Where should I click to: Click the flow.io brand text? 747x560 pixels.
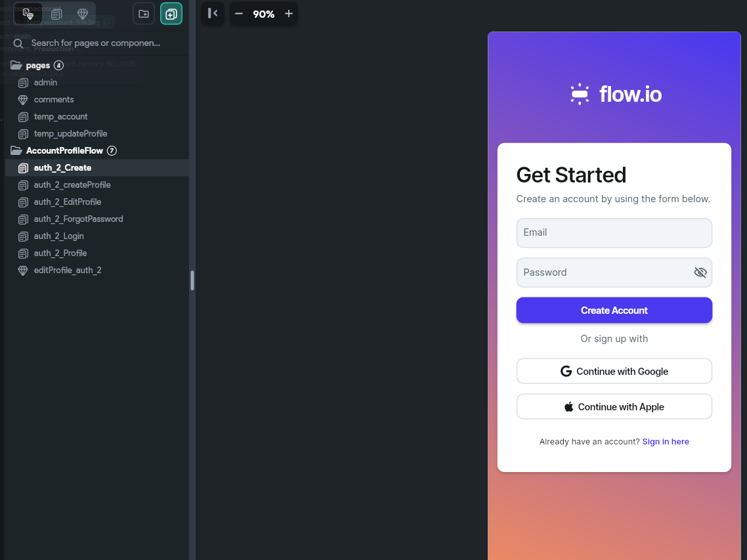(630, 94)
